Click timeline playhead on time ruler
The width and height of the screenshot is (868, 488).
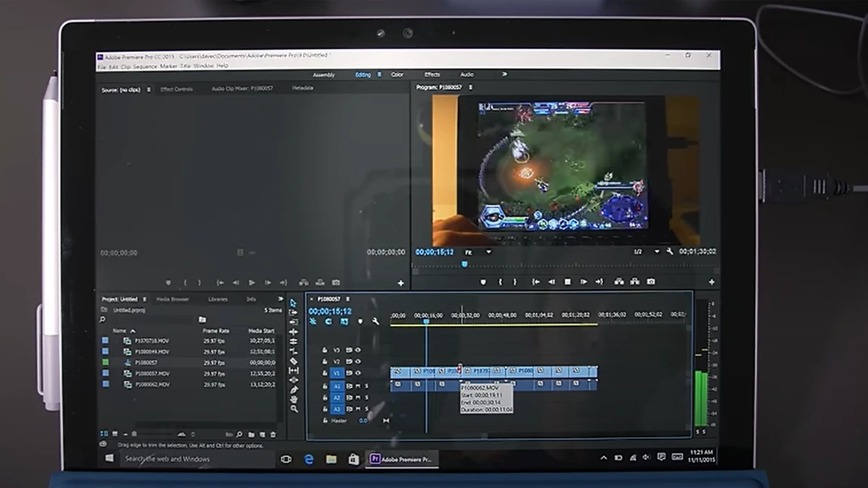coord(426,320)
